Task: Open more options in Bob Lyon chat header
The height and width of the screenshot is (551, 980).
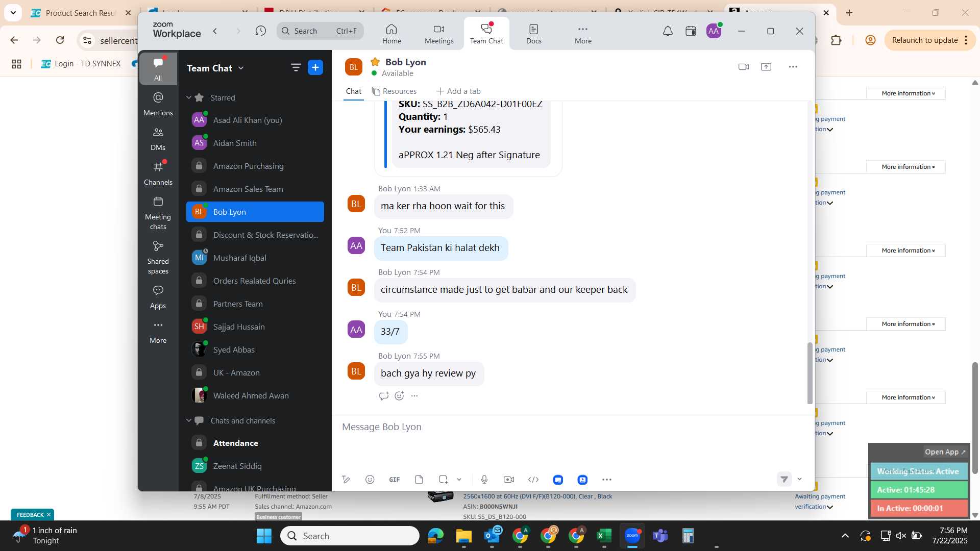Action: pyautogui.click(x=793, y=67)
